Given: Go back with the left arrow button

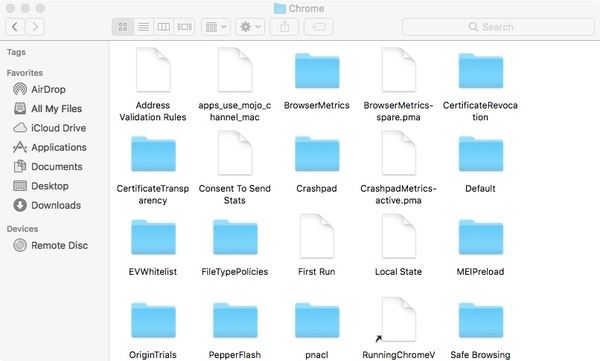Looking at the screenshot, I should (x=15, y=27).
